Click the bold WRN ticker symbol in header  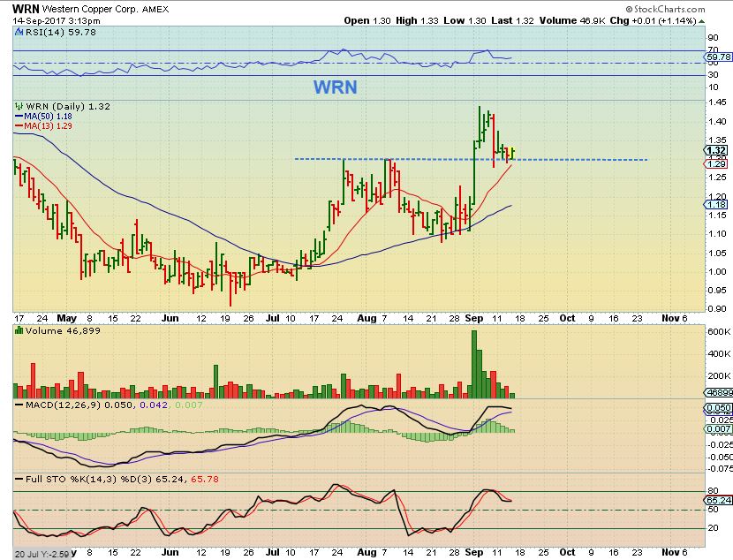[x=26, y=9]
